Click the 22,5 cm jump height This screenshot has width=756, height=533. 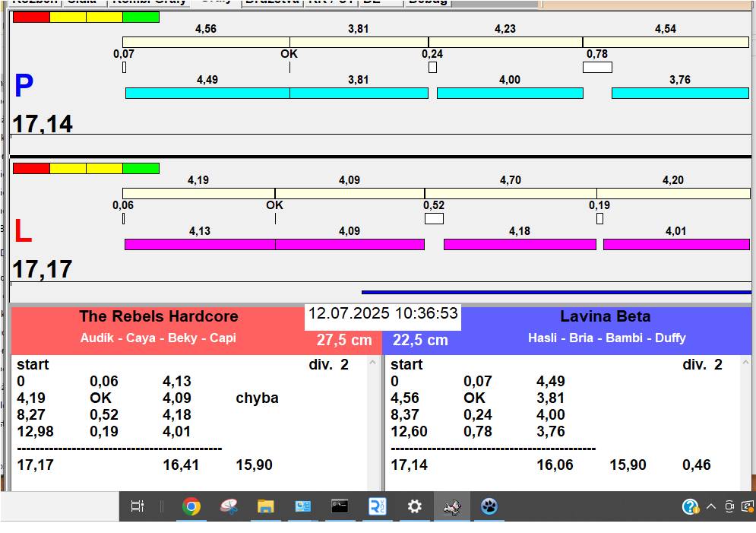coord(420,340)
